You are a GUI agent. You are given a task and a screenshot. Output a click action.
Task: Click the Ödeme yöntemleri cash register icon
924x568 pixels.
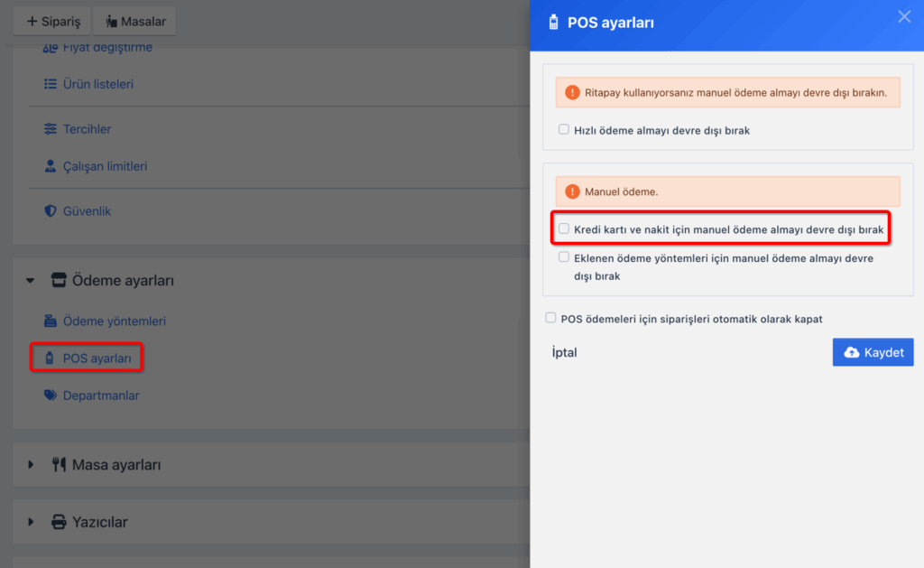click(51, 321)
